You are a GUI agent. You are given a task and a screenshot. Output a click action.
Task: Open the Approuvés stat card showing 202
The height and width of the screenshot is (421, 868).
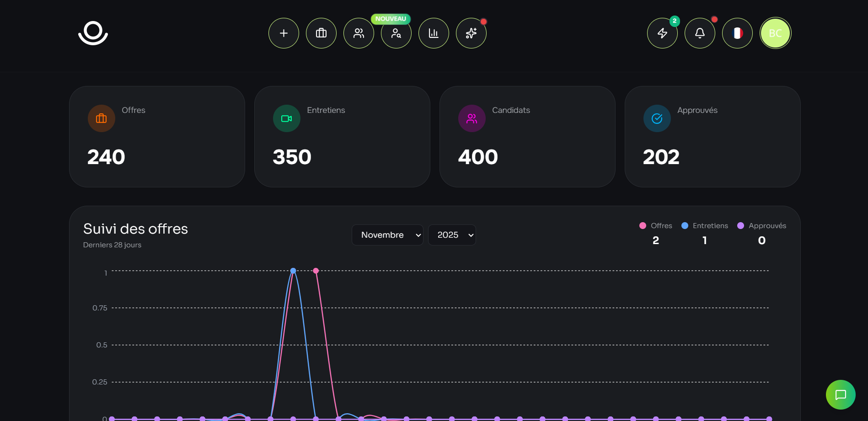[x=712, y=137]
